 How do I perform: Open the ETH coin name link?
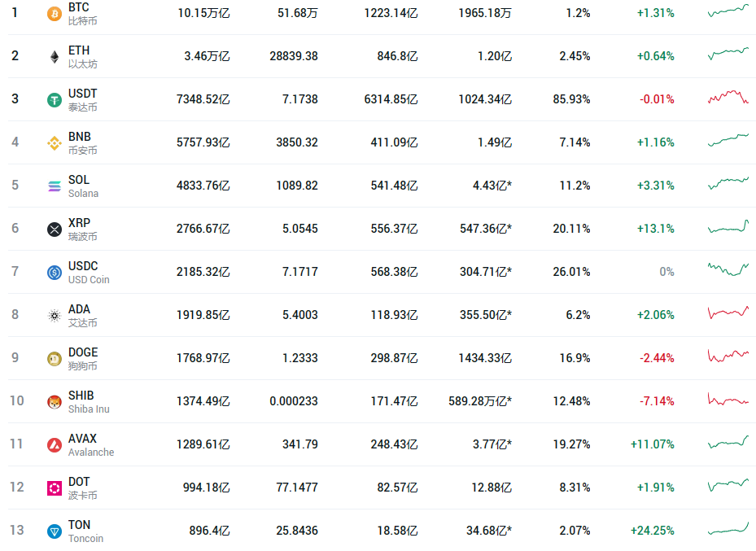79,50
